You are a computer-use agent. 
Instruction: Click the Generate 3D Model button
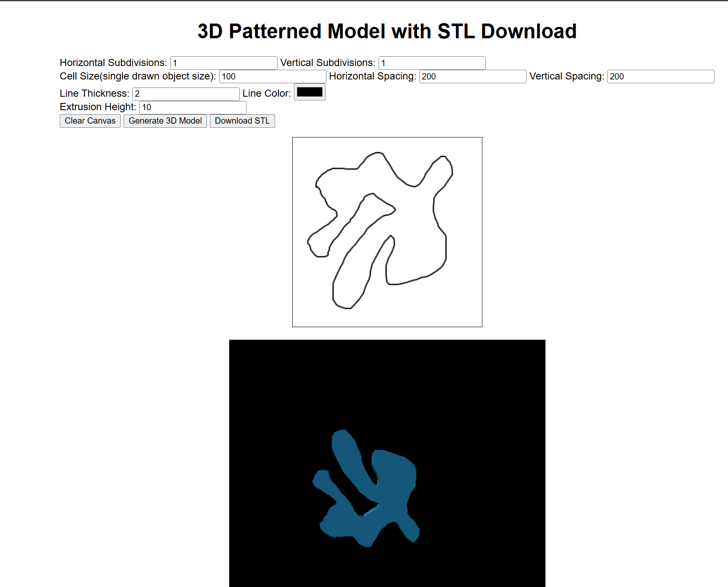(x=165, y=121)
